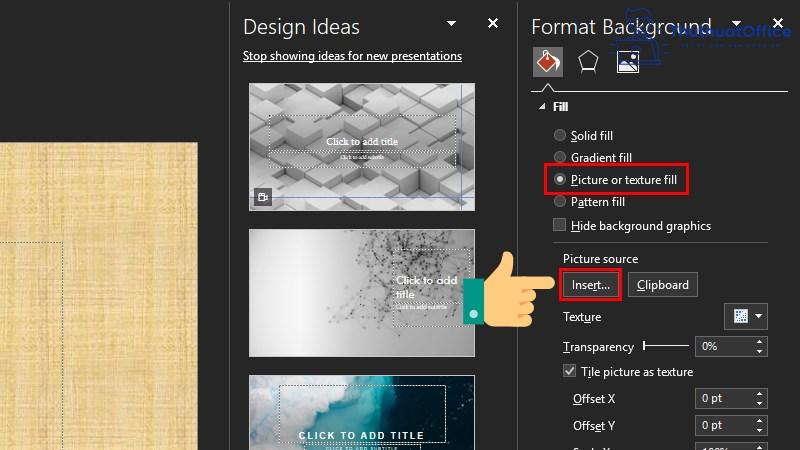Select the Solid fill option
This screenshot has width=800, height=450.
click(x=559, y=135)
